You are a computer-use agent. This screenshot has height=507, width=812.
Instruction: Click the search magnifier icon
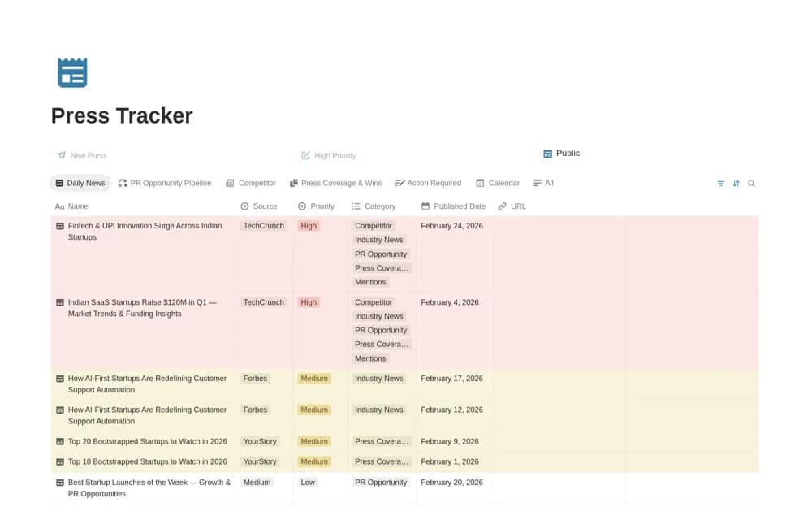click(751, 184)
